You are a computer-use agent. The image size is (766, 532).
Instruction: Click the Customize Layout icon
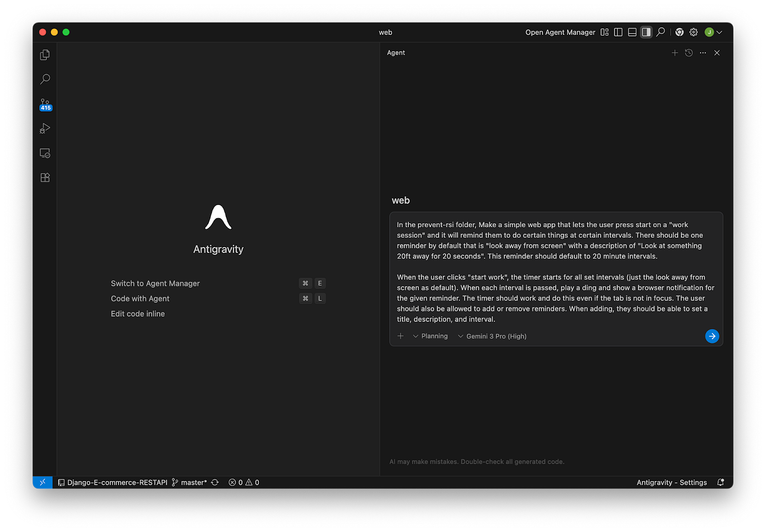point(604,32)
